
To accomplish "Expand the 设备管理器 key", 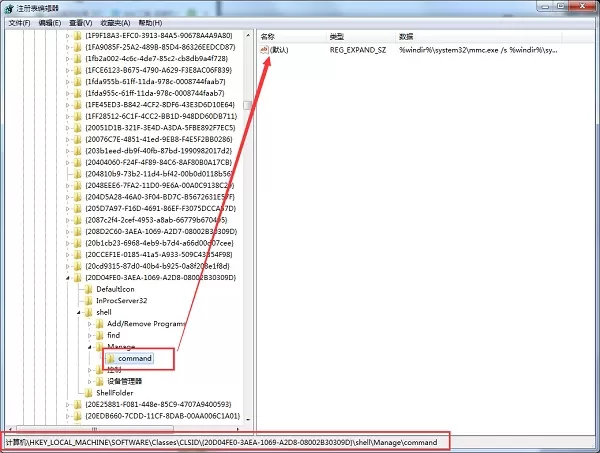I will click(x=90, y=381).
